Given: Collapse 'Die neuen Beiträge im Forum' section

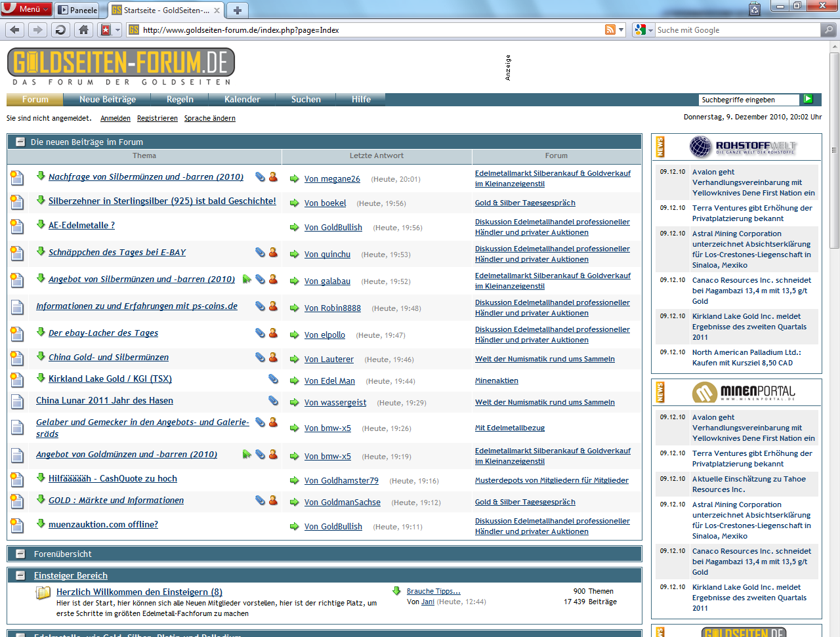Looking at the screenshot, I should (x=20, y=142).
